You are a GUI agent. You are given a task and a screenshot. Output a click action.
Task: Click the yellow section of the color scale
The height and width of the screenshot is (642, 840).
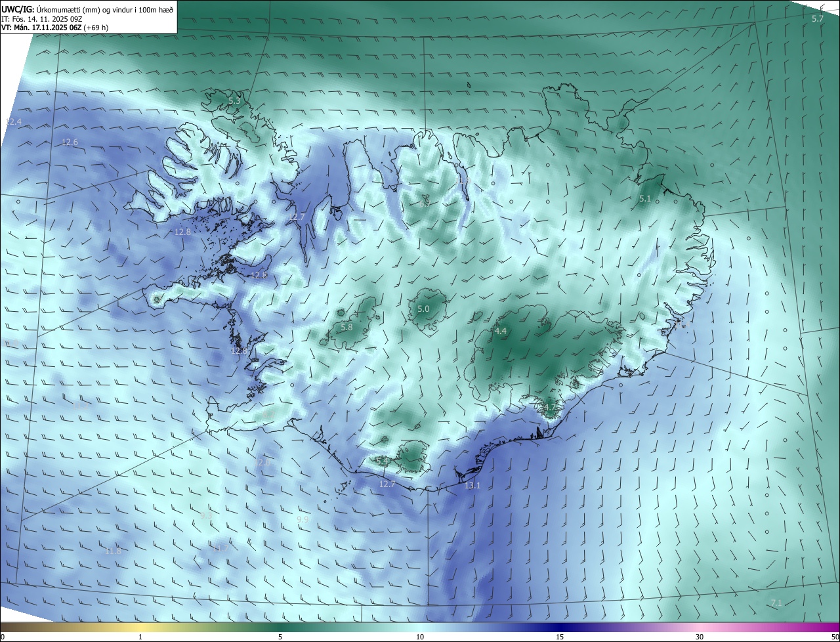(x=140, y=628)
